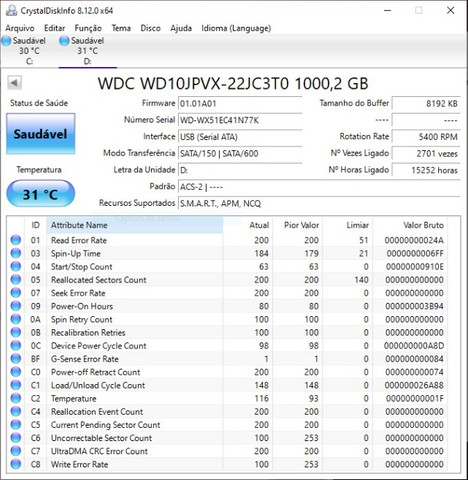
Task: Click the status orb for Spin Retry Count
Action: click(x=16, y=319)
